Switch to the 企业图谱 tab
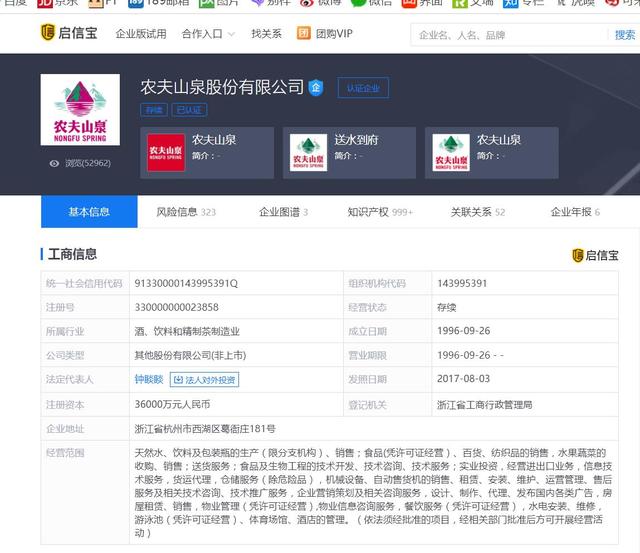The height and width of the screenshot is (553, 640). click(x=283, y=212)
